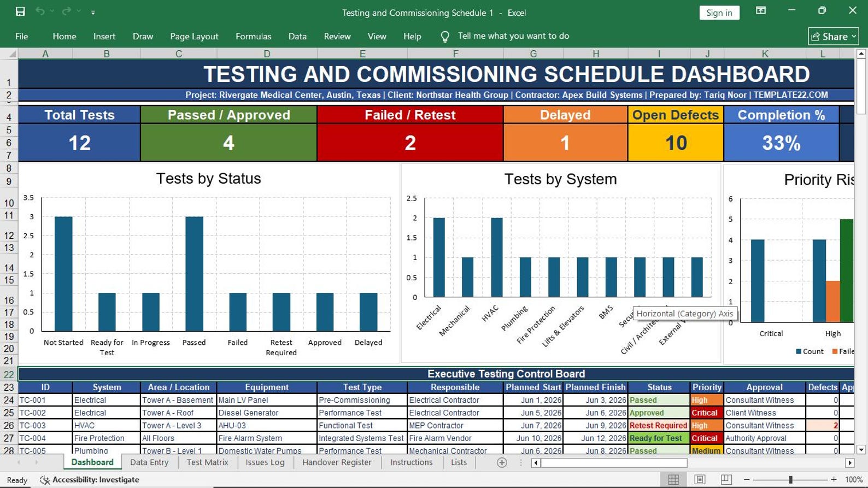This screenshot has width=868, height=488.
Task: Click the Tell me lightbulb icon
Action: pyautogui.click(x=445, y=36)
